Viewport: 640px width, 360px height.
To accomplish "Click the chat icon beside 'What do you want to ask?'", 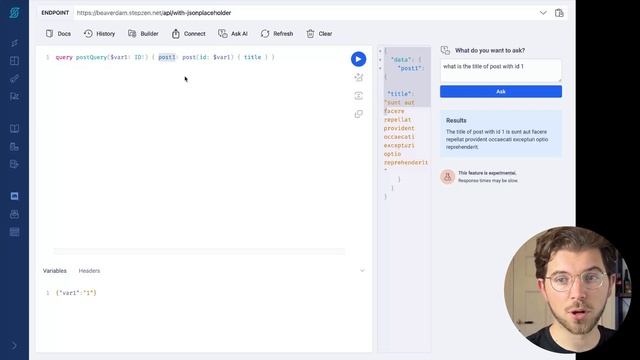I will (x=445, y=51).
